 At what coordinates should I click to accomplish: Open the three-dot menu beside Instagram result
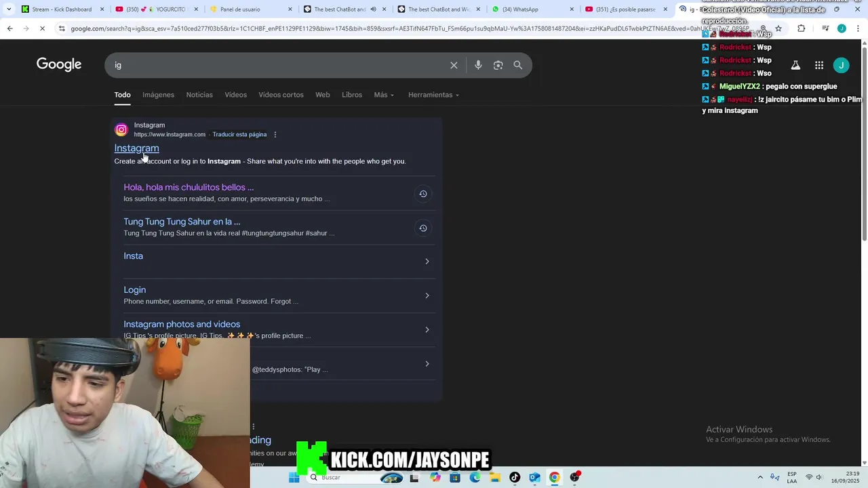point(275,134)
